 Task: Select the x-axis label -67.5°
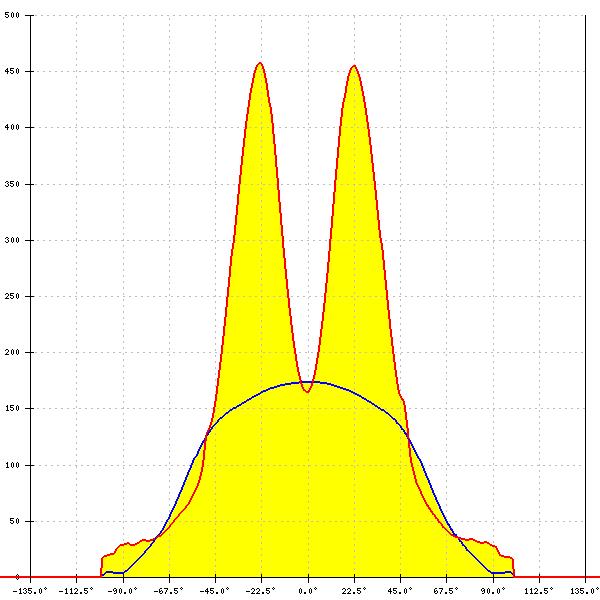(x=169, y=591)
